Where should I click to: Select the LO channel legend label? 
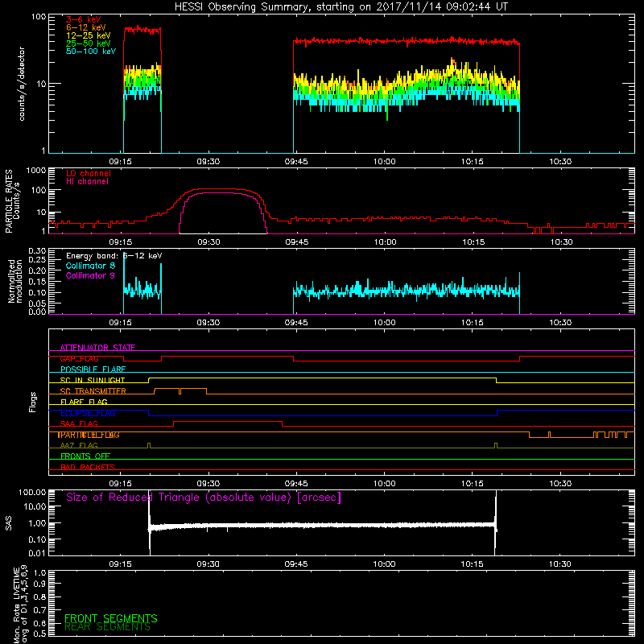coord(89,173)
